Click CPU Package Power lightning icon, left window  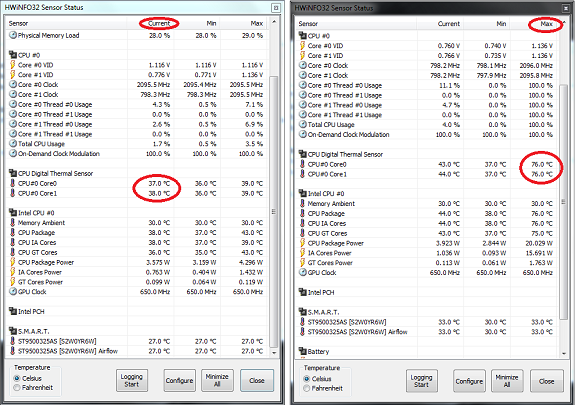coord(13,262)
